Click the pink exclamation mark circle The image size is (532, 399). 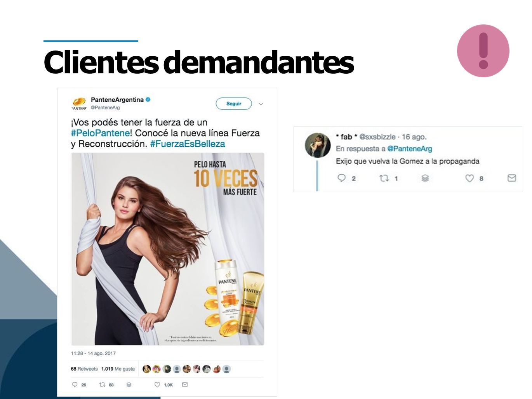tap(483, 51)
